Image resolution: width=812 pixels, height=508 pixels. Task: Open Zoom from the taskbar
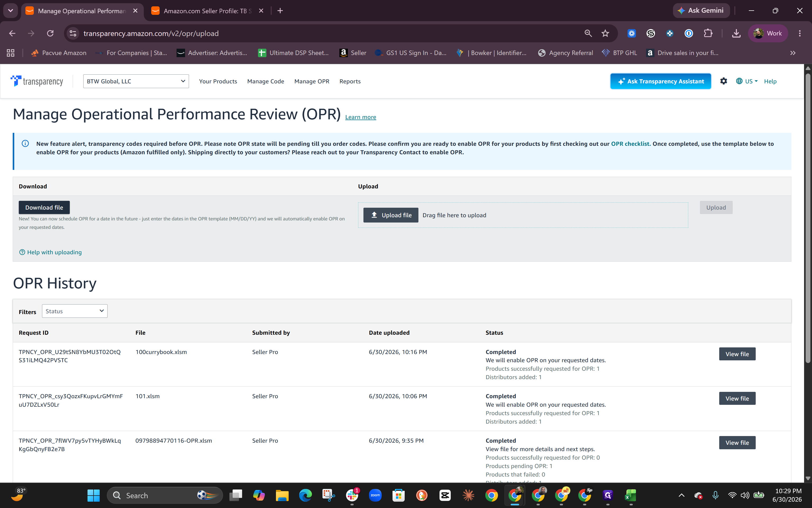pos(375,495)
